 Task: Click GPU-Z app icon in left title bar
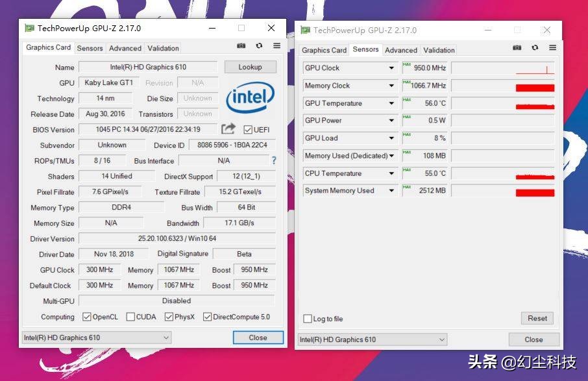tap(29, 28)
